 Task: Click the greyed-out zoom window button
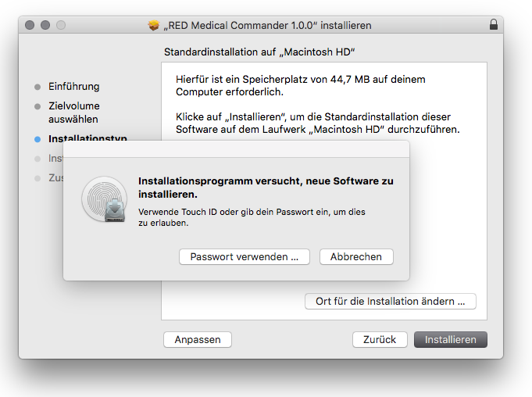coord(61,25)
